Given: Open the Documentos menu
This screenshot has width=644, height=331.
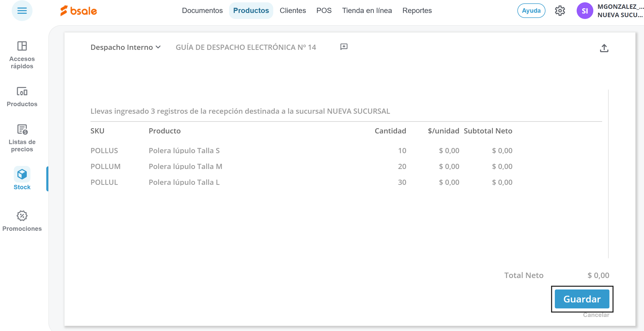Looking at the screenshot, I should (202, 11).
